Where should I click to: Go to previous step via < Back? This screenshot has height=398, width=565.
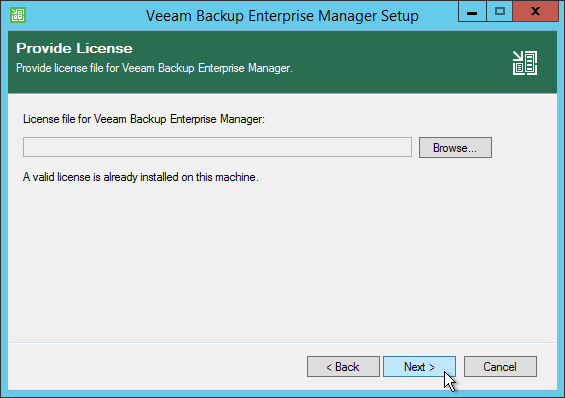coord(343,367)
